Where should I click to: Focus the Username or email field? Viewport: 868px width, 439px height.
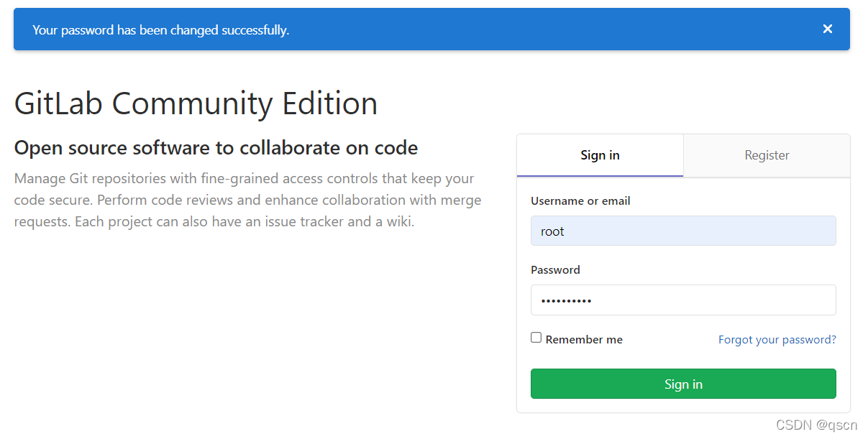click(x=683, y=231)
